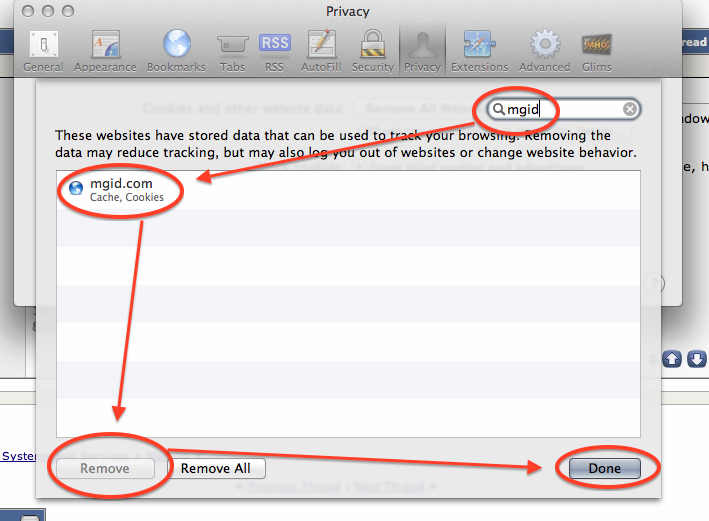Click the Remove button
Image resolution: width=709 pixels, height=521 pixels.
(x=105, y=469)
